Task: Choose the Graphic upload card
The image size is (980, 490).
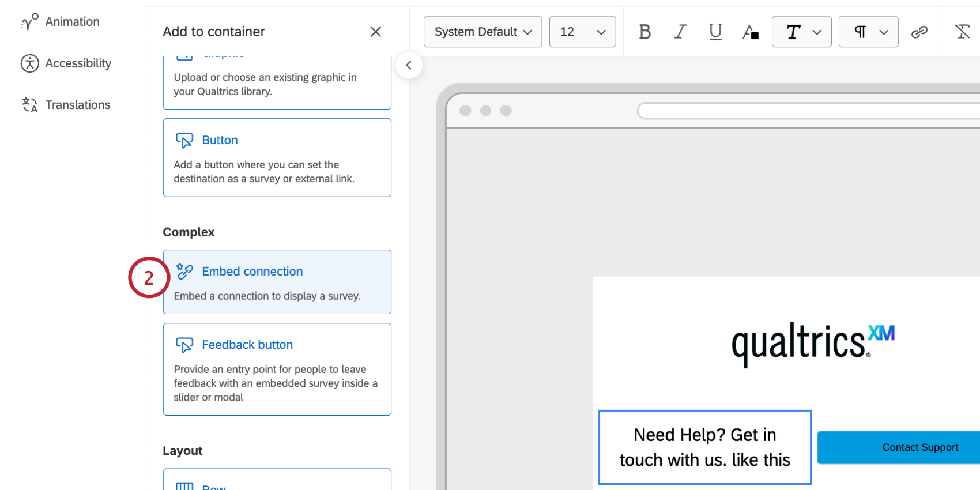Action: pos(277,82)
